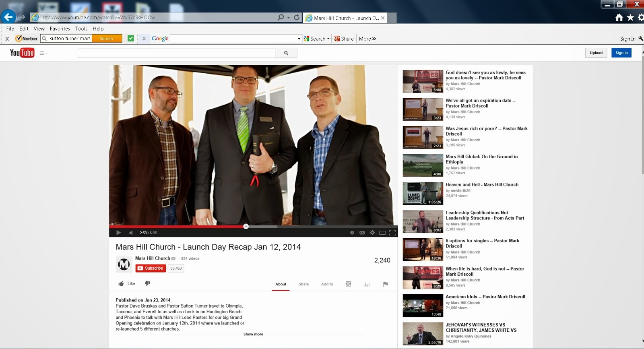Viewport: 644px width, 349px height.
Task: Dislike the video with thumbs down
Action: pyautogui.click(x=147, y=283)
